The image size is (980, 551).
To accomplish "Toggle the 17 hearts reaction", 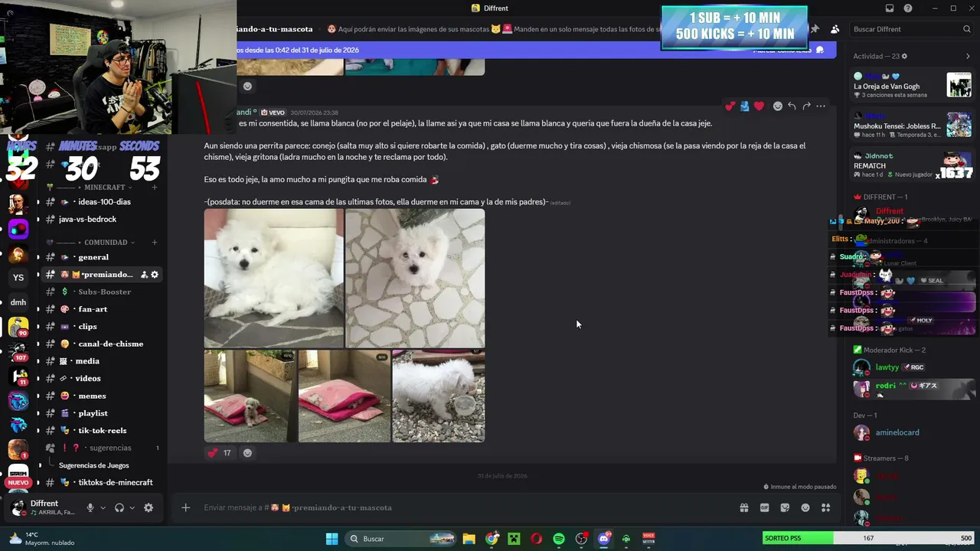I will [220, 453].
